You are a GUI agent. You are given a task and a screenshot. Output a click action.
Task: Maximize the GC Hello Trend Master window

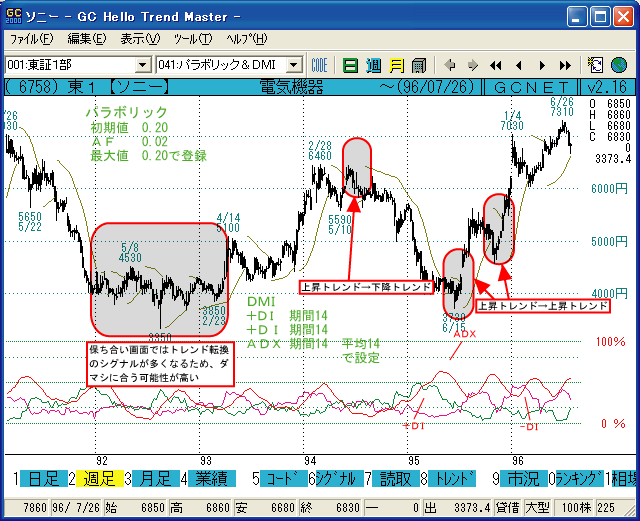pos(600,17)
